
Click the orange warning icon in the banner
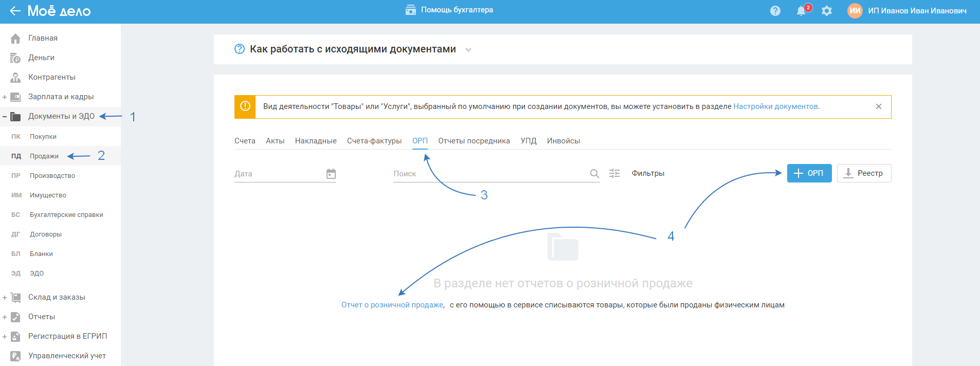[245, 106]
